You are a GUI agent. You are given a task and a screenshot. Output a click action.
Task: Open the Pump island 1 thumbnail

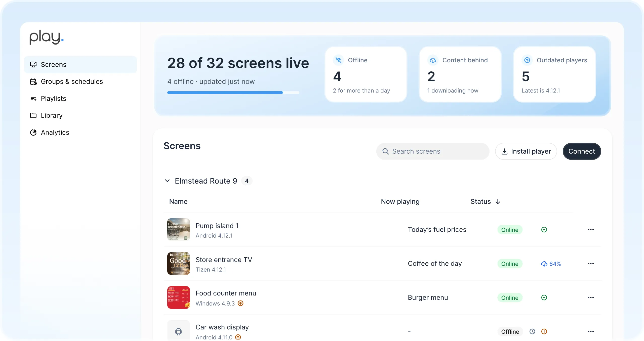179,230
